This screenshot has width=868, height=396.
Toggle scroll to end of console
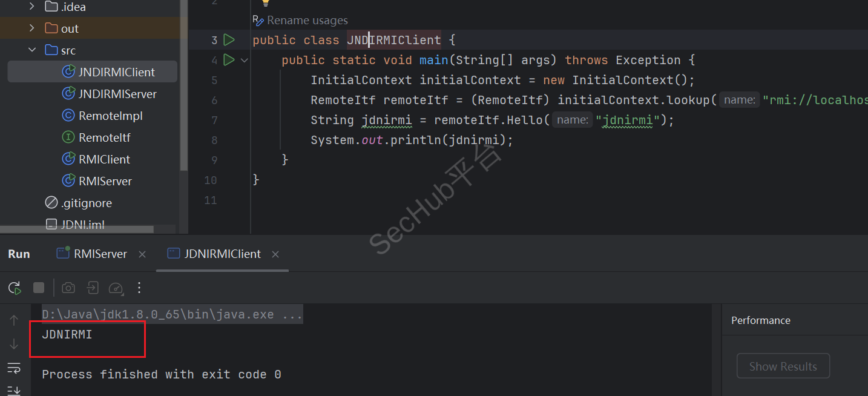[14, 389]
